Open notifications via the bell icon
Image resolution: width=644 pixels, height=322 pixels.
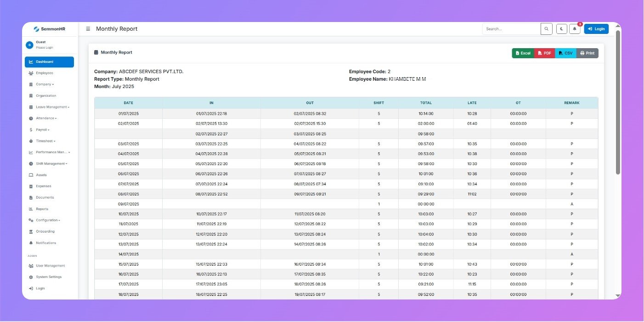click(574, 28)
